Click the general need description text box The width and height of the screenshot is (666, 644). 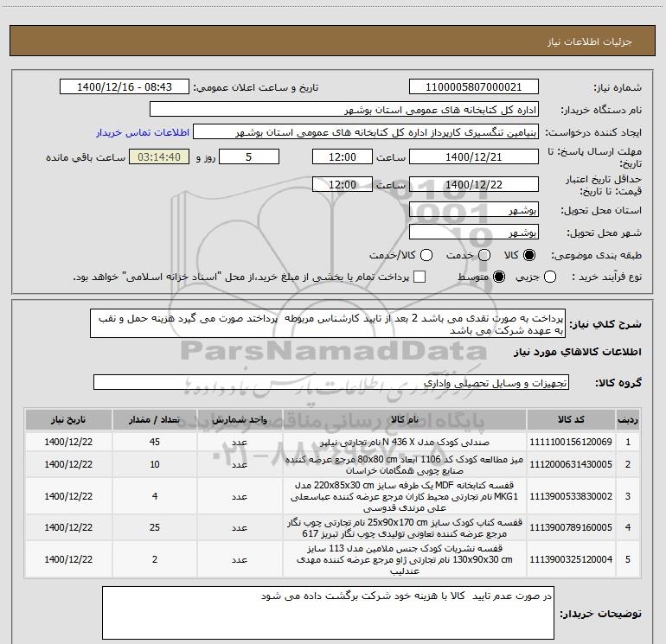click(328, 324)
